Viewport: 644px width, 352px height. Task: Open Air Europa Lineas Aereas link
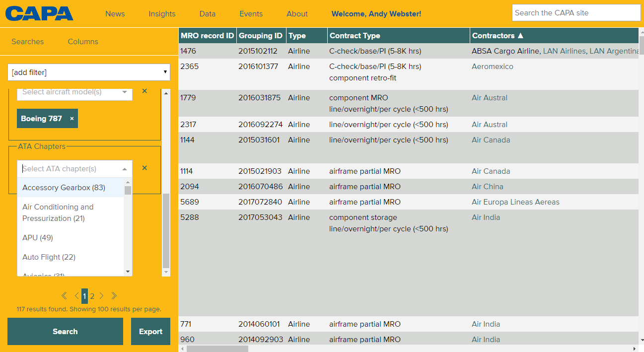click(x=515, y=202)
